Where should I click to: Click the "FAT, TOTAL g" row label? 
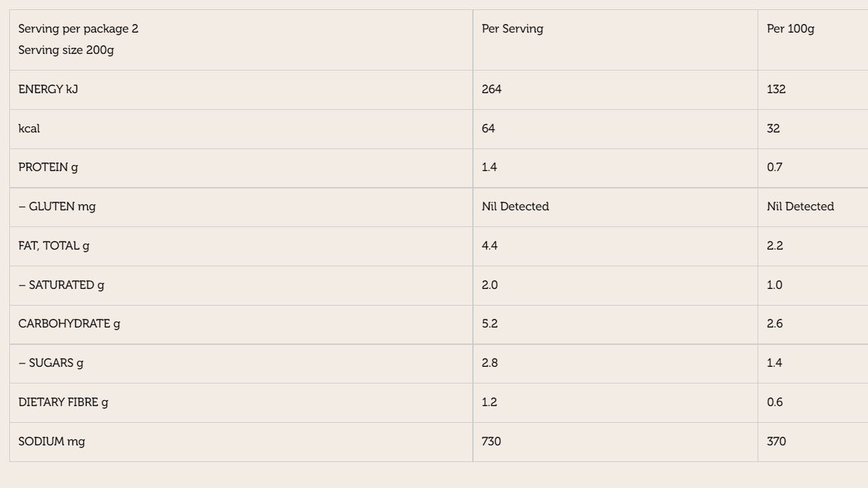click(54, 246)
